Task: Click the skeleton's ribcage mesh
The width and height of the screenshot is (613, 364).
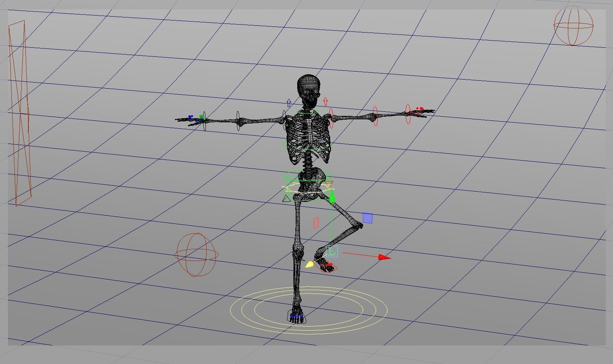Action: pyautogui.click(x=309, y=138)
